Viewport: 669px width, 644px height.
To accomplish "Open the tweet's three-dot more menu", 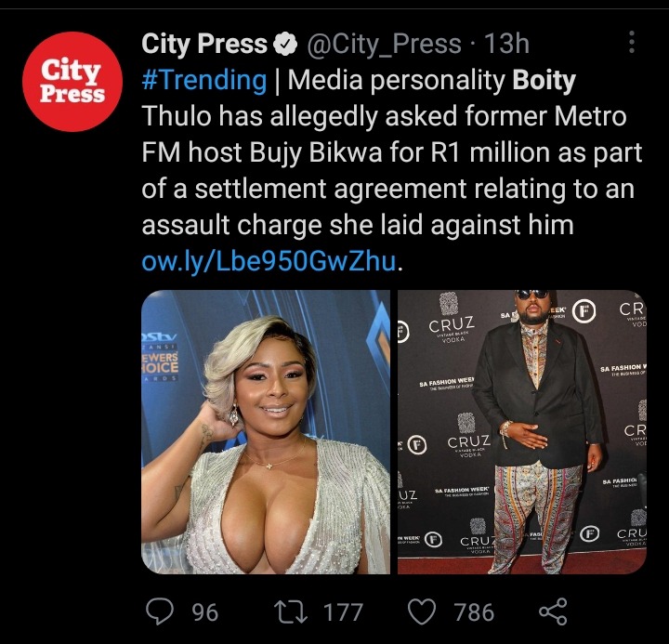I will point(632,42).
